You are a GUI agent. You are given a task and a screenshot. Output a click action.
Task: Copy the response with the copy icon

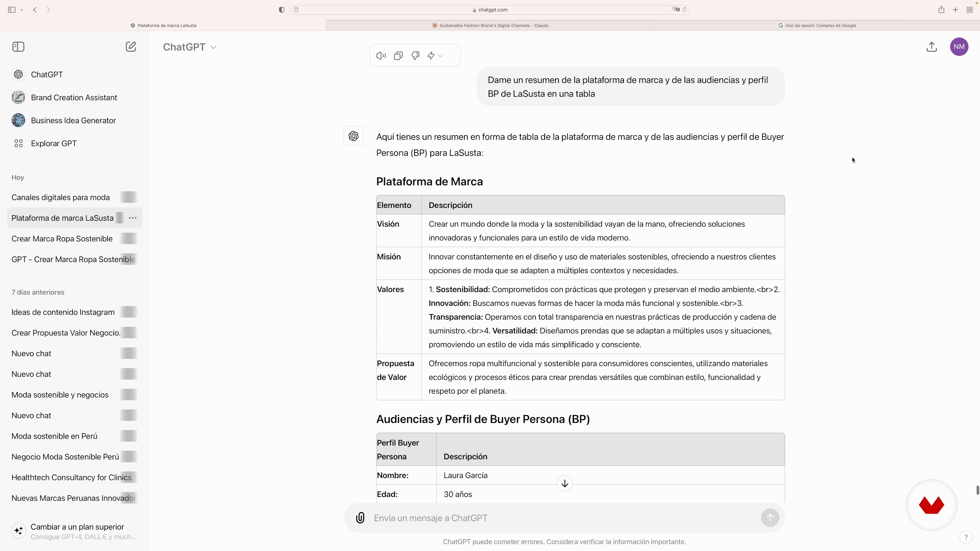pos(398,56)
